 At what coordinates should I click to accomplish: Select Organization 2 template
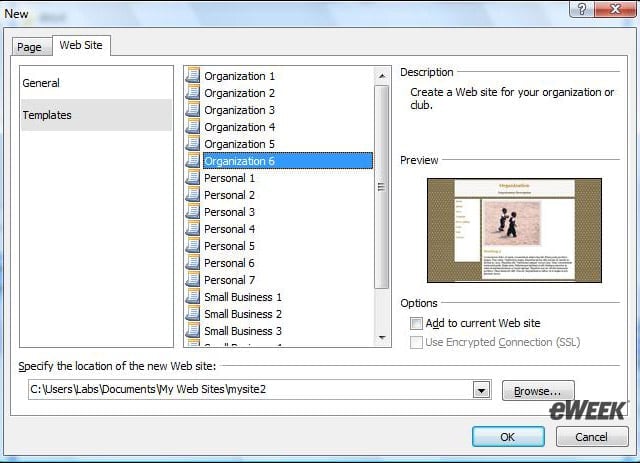pyautogui.click(x=240, y=93)
